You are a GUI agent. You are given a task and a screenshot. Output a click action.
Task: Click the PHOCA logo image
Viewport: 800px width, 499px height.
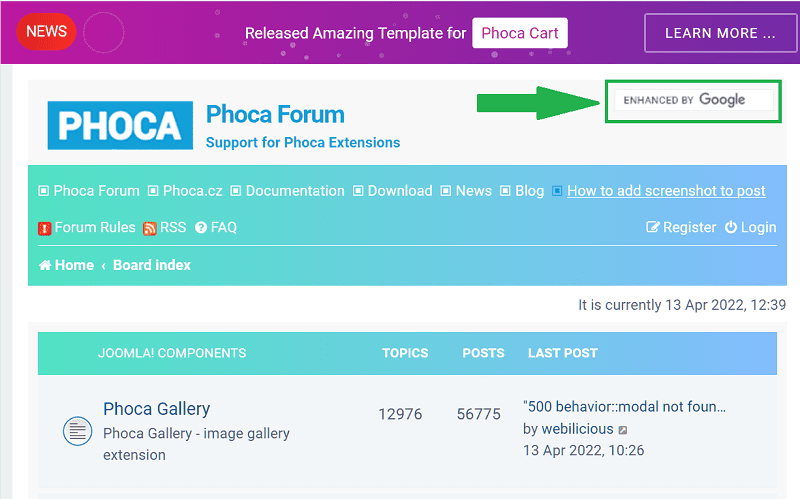[120, 125]
